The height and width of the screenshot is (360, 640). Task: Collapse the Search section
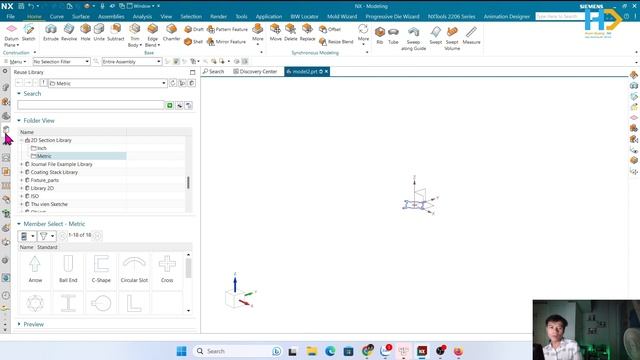(19, 93)
